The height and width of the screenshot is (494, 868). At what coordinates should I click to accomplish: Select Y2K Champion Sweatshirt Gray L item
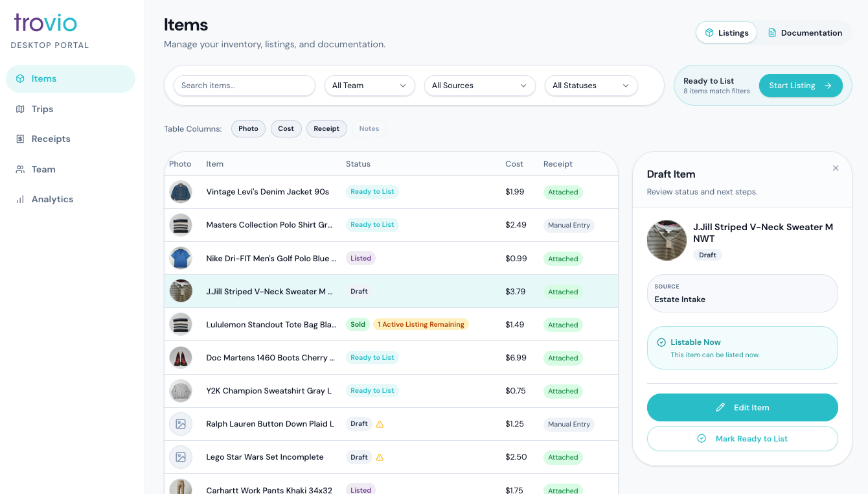[x=391, y=391]
